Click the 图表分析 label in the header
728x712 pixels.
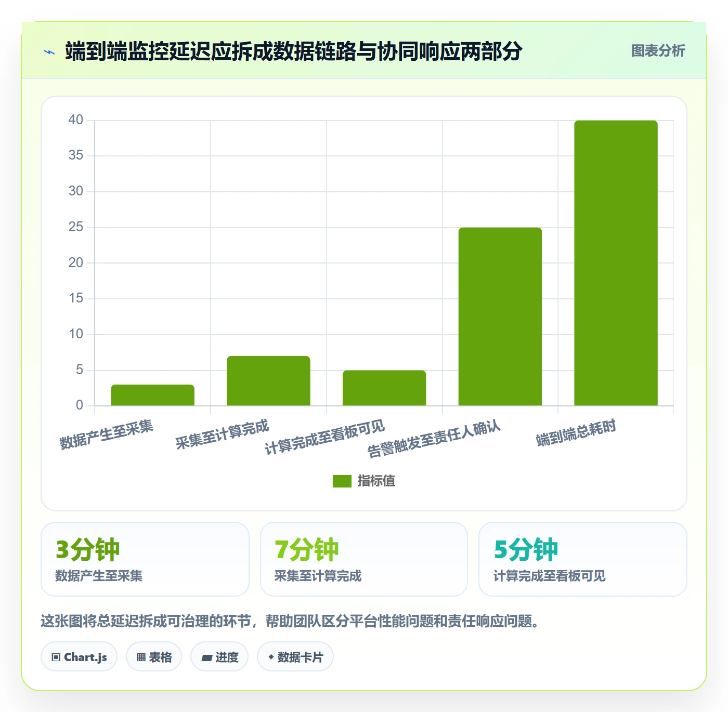(x=658, y=51)
